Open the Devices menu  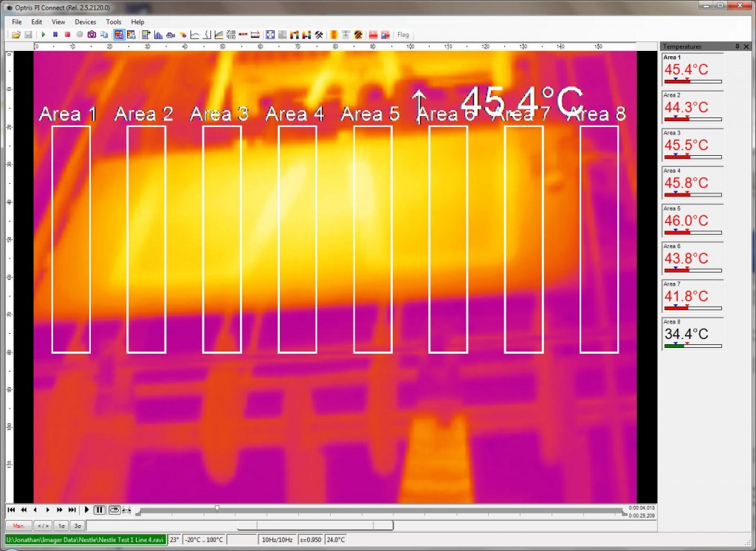click(86, 22)
